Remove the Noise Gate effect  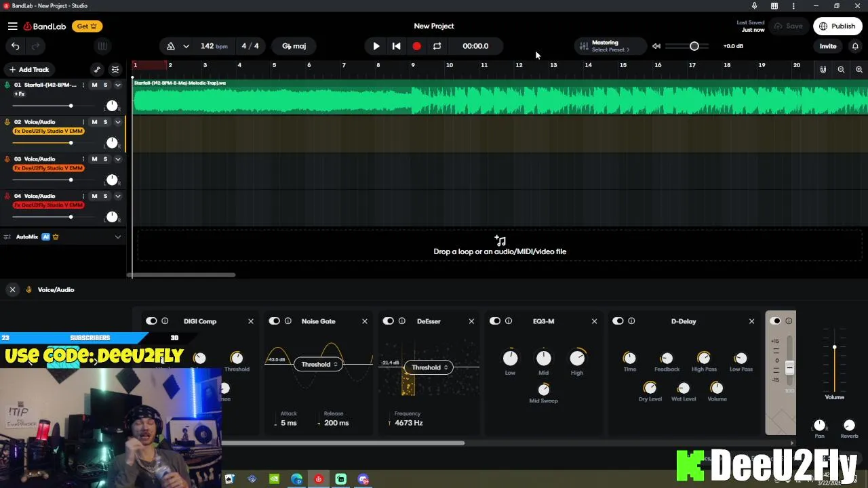(x=365, y=321)
